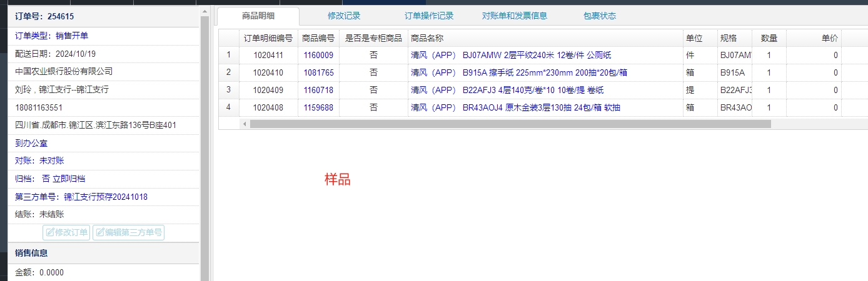
Task: Click the 是否是专柜商品 column header
Action: pyautogui.click(x=373, y=38)
